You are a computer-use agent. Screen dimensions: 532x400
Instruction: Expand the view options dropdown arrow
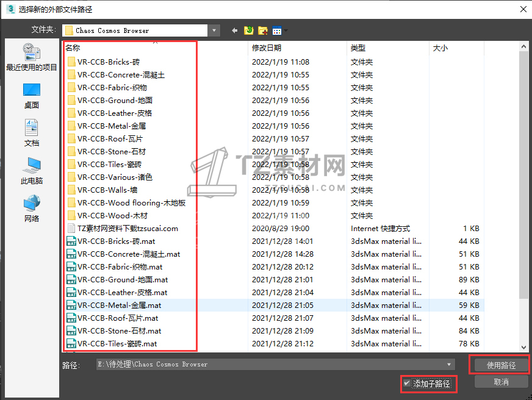point(286,30)
